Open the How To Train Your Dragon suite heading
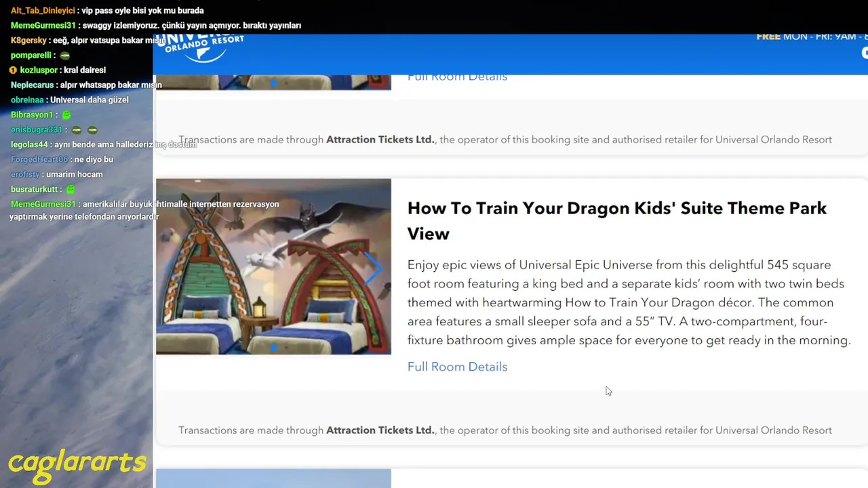The image size is (868, 488). (x=617, y=221)
